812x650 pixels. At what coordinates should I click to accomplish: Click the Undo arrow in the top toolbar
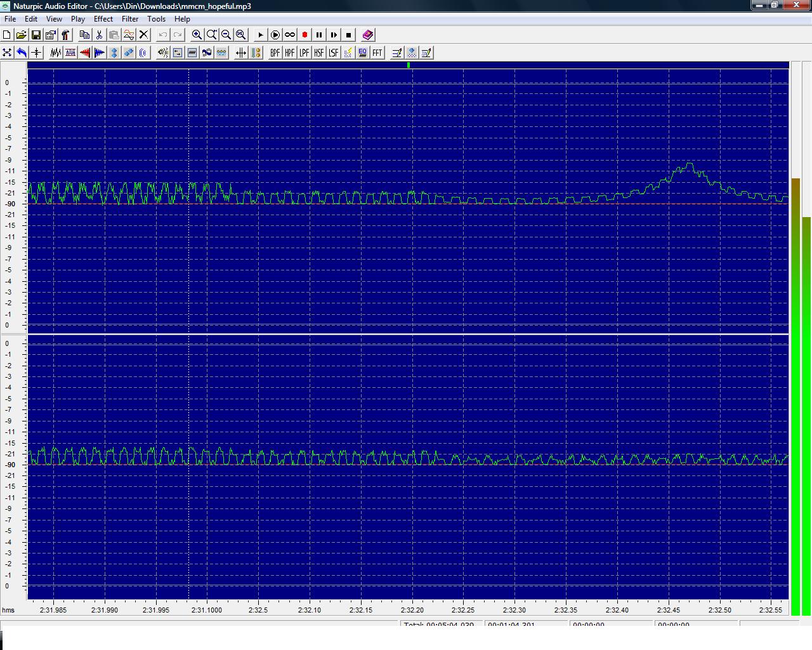coord(163,35)
